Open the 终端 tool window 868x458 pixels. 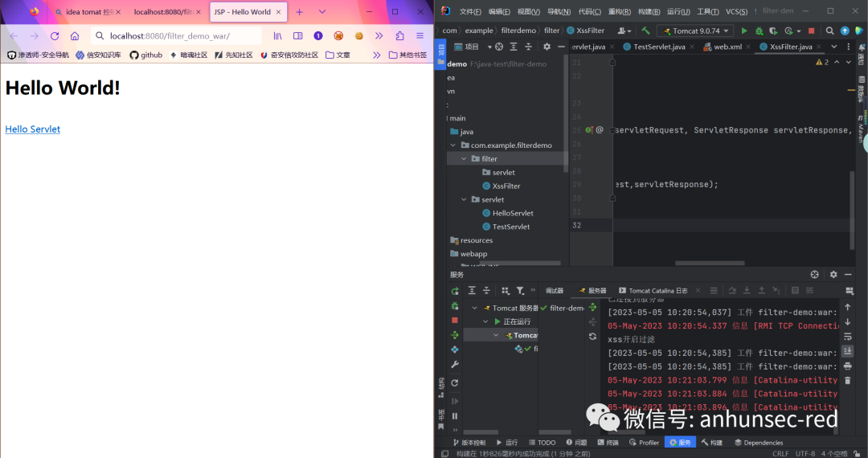(608, 443)
